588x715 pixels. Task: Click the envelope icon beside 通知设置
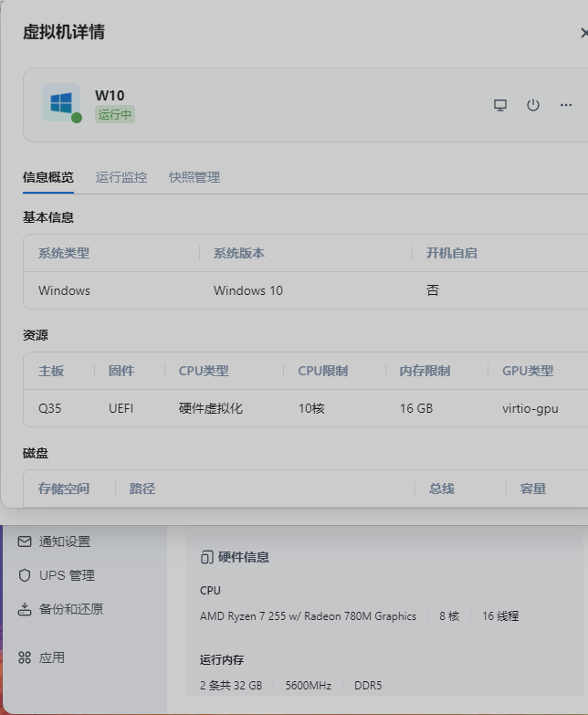25,542
